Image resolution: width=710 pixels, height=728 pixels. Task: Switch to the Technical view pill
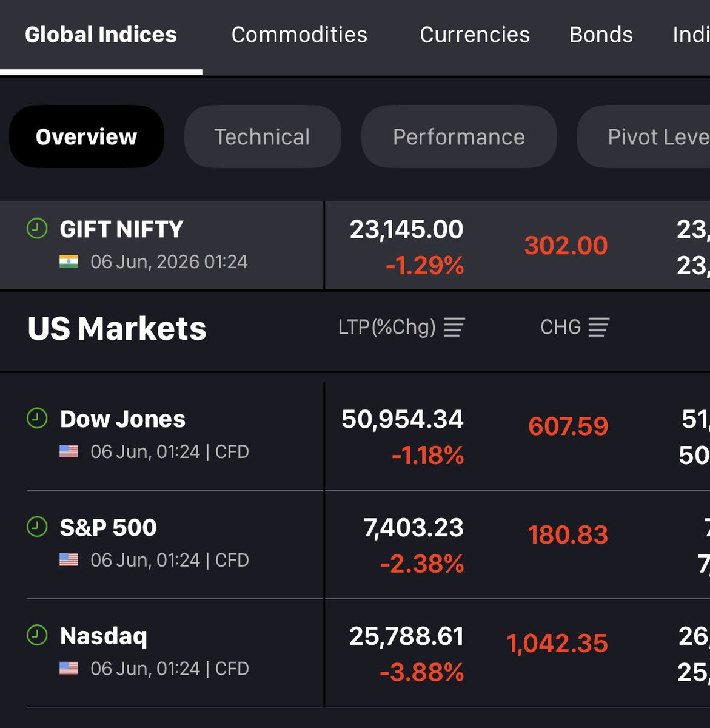tap(263, 136)
